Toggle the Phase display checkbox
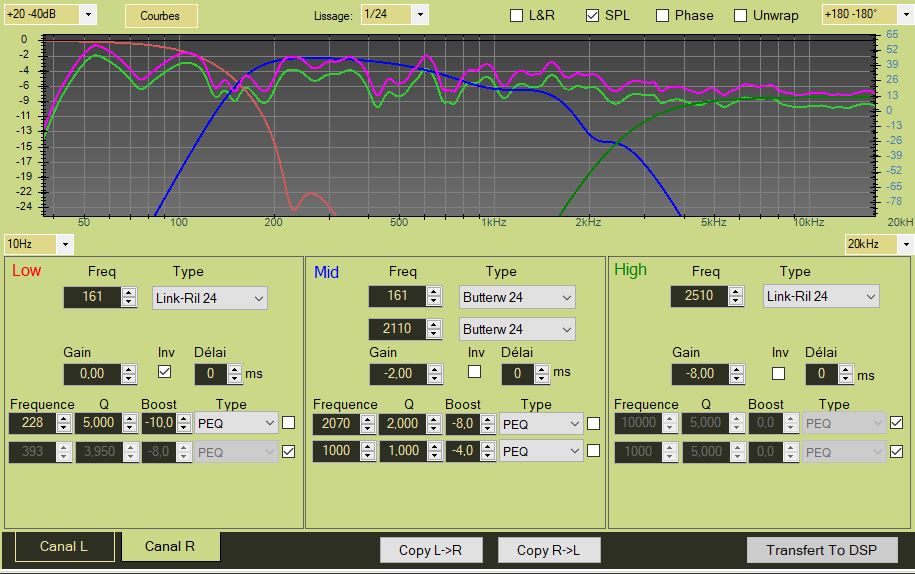915x574 pixels. (x=663, y=15)
